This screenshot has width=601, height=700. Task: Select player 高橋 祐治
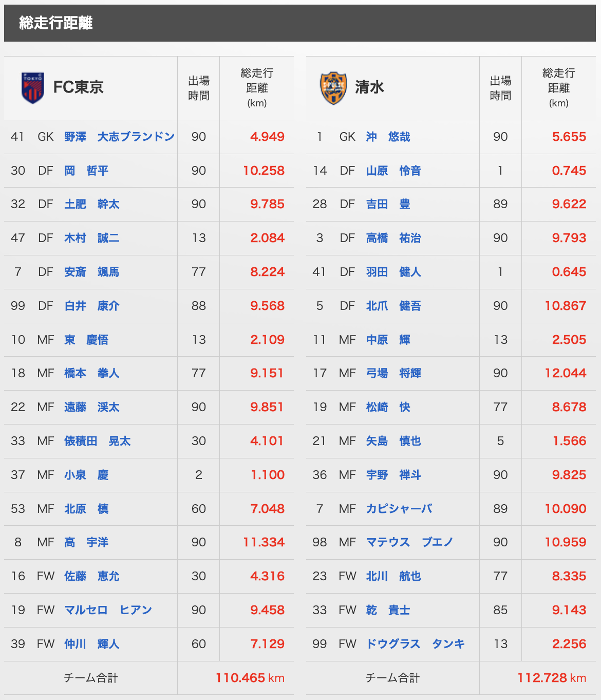tap(393, 238)
